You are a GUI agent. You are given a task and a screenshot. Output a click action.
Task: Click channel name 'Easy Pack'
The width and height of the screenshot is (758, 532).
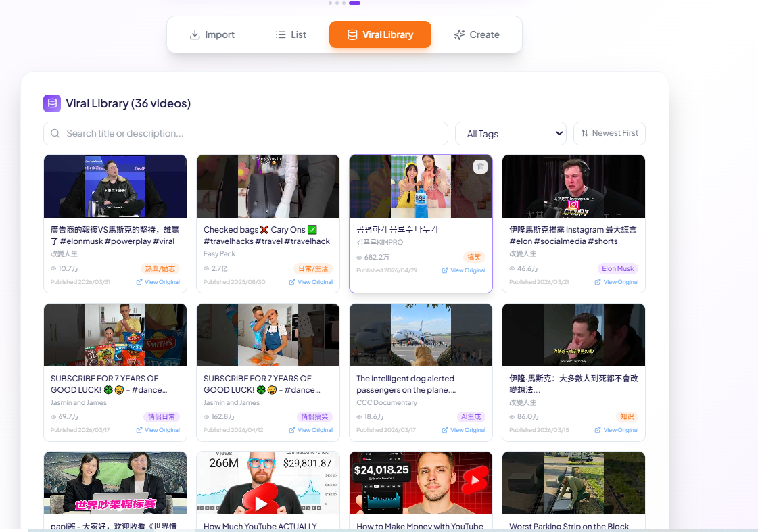[219, 253]
